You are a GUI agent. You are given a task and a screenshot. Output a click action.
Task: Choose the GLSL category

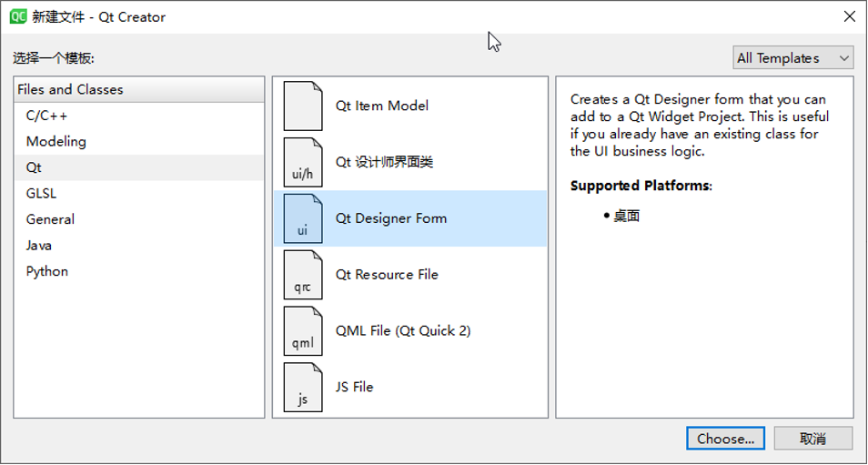[139, 193]
